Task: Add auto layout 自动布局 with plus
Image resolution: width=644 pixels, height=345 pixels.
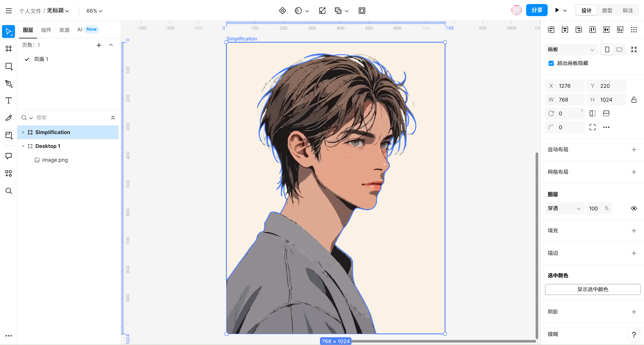Action: 634,150
